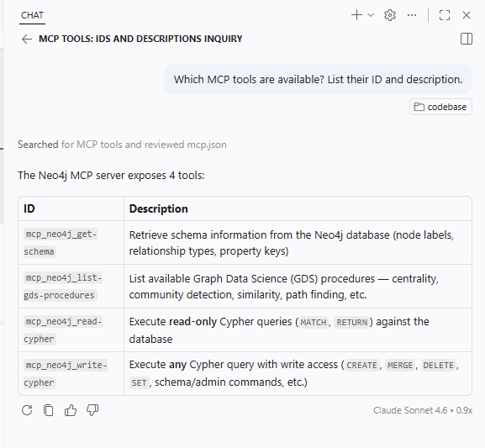Click 'The Neo4j MCP server exposes 4 tools' text
This screenshot has width=485, height=448.
coord(111,176)
